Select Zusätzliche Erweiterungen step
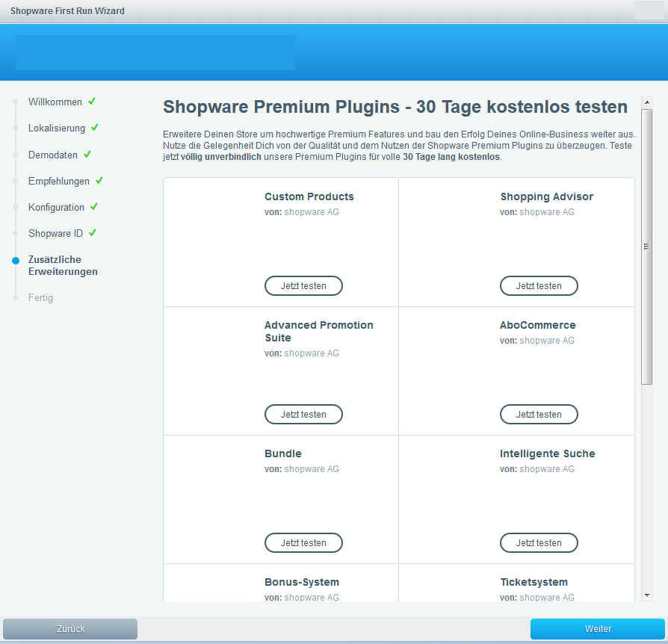Viewport: 668px width, 644px height. tap(63, 265)
